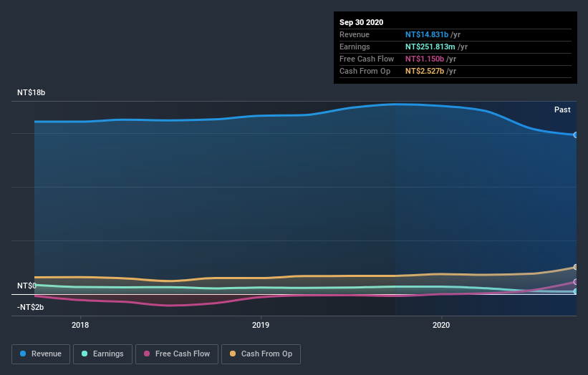The image size is (588, 375).
Task: Click the Sep 30 2020 tooltip date
Action: pyautogui.click(x=361, y=22)
